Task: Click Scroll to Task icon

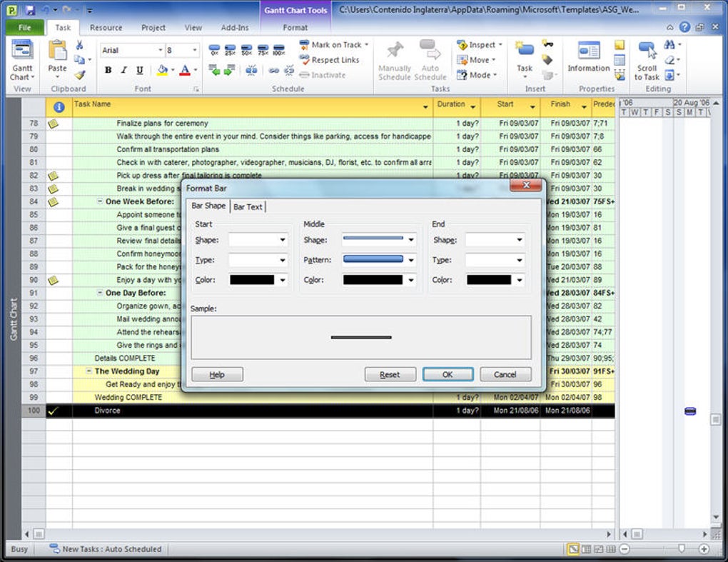Action: click(647, 50)
